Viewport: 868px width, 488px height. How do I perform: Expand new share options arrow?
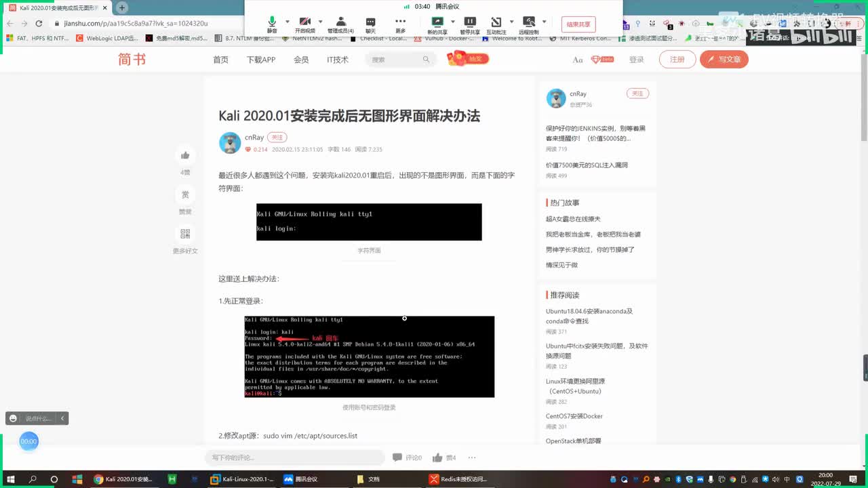click(x=452, y=22)
